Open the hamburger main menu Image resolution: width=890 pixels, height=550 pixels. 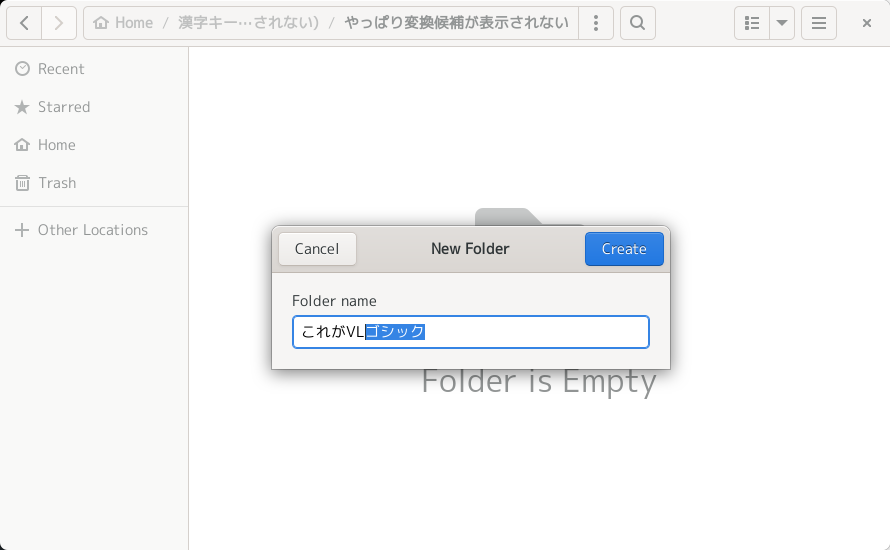(818, 23)
